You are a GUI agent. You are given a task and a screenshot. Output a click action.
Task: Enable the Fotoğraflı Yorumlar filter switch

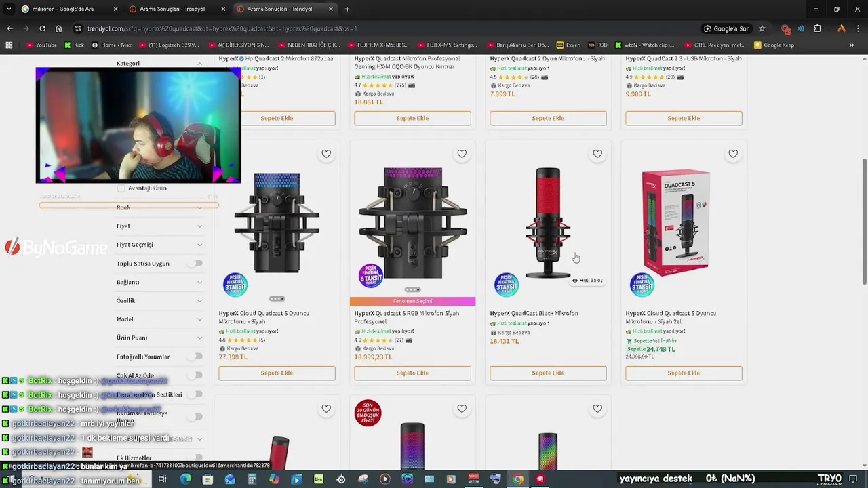tap(197, 356)
